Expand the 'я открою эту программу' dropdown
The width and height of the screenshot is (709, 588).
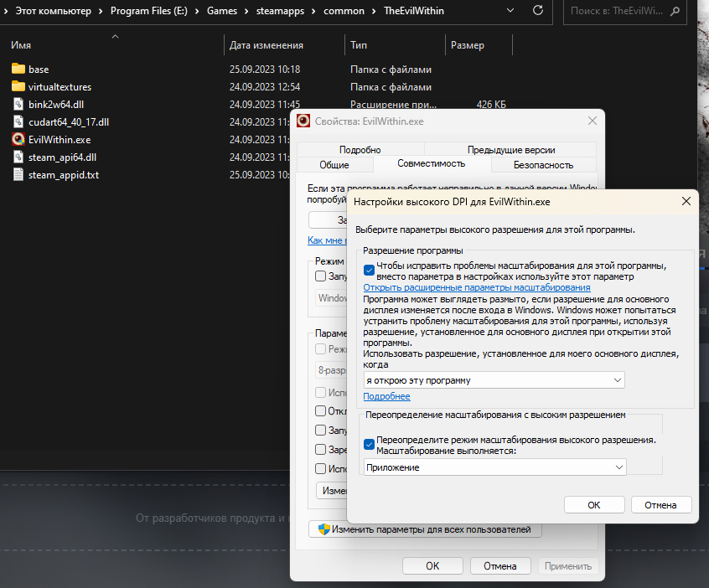pos(494,380)
